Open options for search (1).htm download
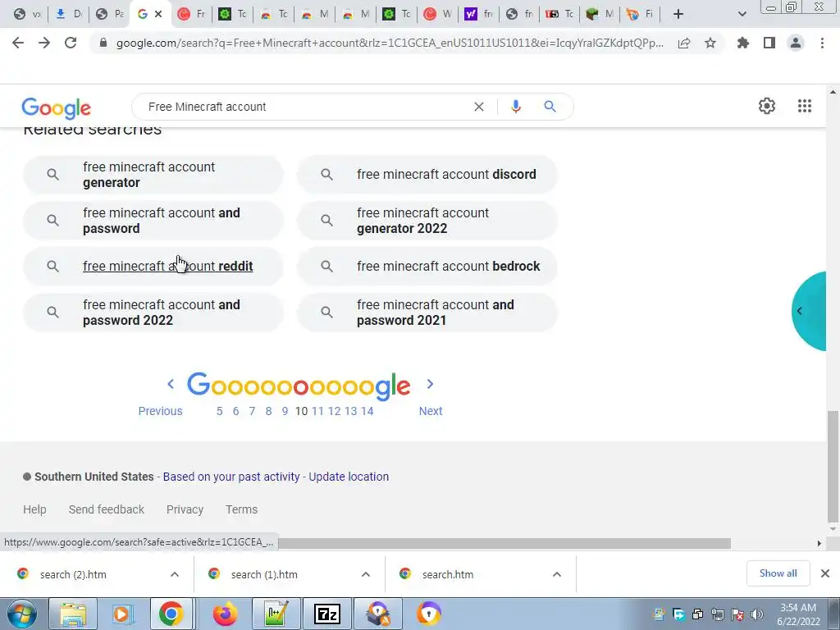Image resolution: width=840 pixels, height=630 pixels. pos(366,574)
